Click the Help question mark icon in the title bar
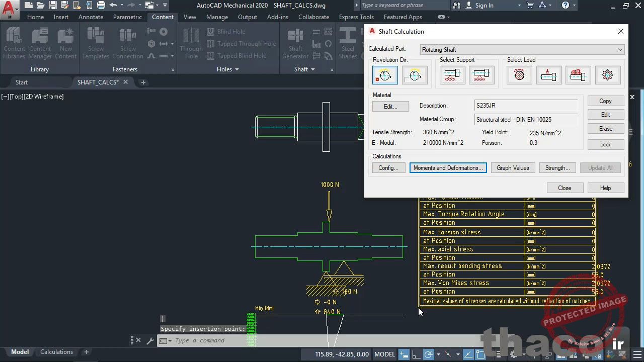The image size is (644, 362). coord(566,6)
